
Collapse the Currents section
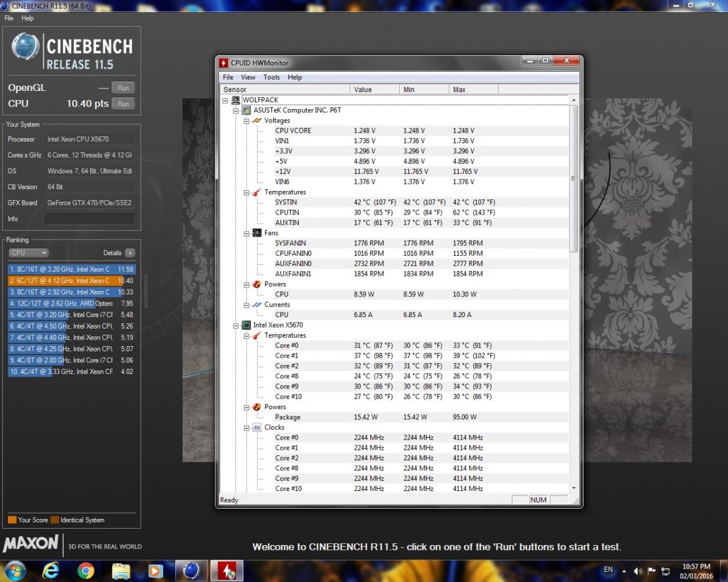pyautogui.click(x=247, y=305)
